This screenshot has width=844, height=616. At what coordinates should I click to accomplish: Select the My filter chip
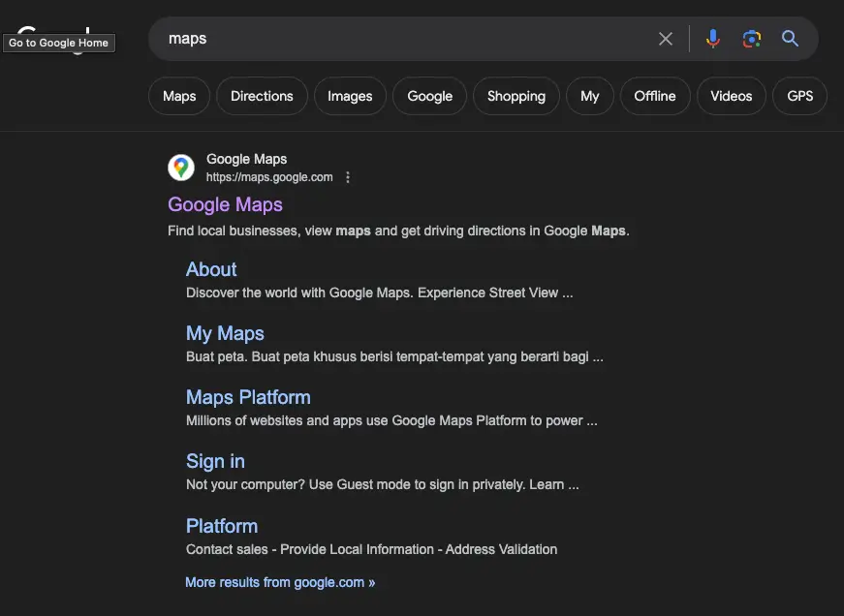(x=589, y=96)
